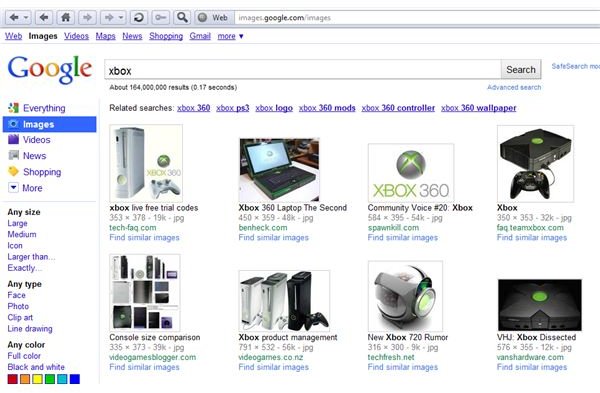
Task: Open the XBOX 360 logo thumbnail
Action: pos(411,173)
